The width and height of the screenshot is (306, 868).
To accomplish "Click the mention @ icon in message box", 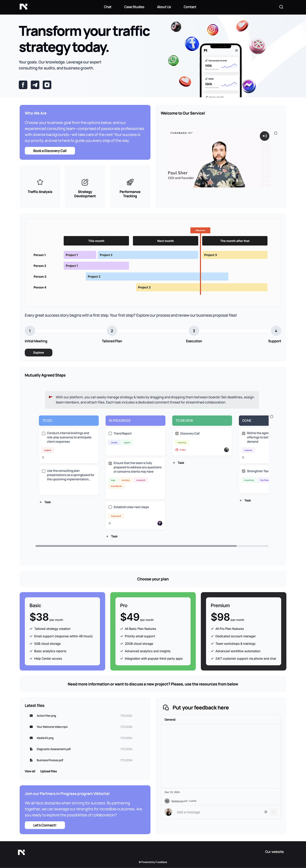I will [x=266, y=812].
